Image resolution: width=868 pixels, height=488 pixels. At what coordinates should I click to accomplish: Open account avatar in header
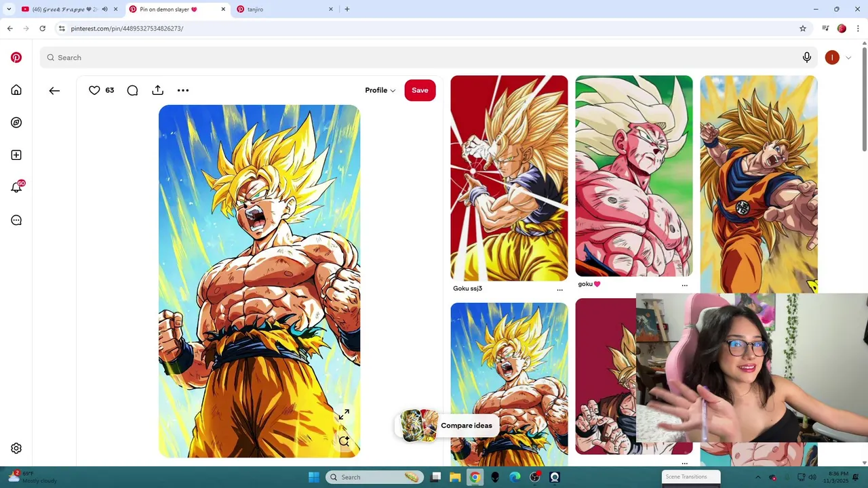pyautogui.click(x=832, y=58)
